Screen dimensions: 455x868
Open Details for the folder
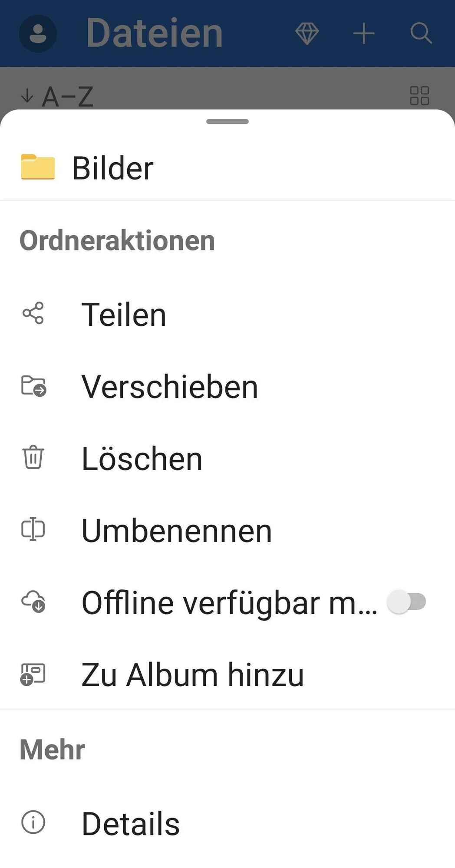pyautogui.click(x=130, y=823)
